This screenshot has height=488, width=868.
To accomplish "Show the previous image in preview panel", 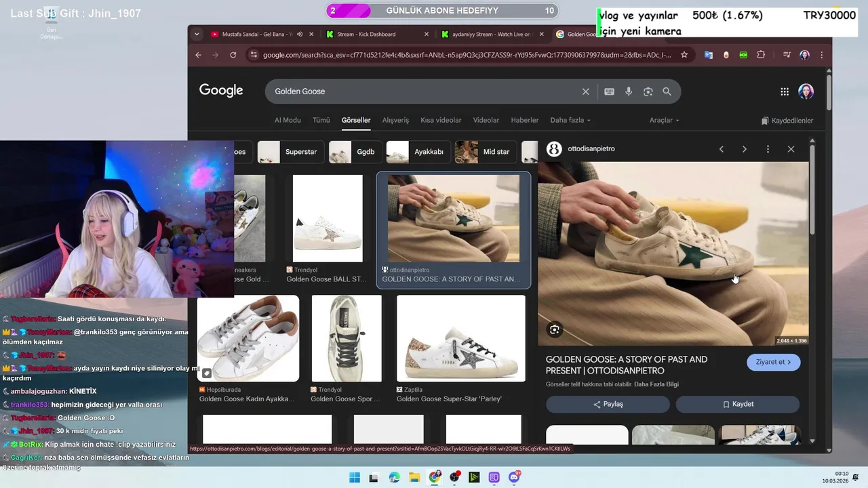I will (722, 149).
